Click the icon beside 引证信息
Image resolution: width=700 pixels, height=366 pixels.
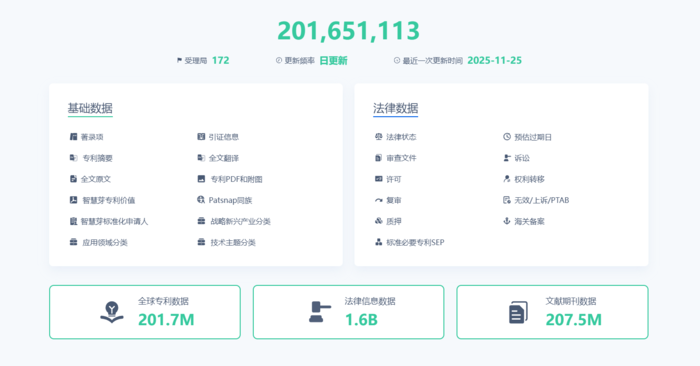pos(201,137)
